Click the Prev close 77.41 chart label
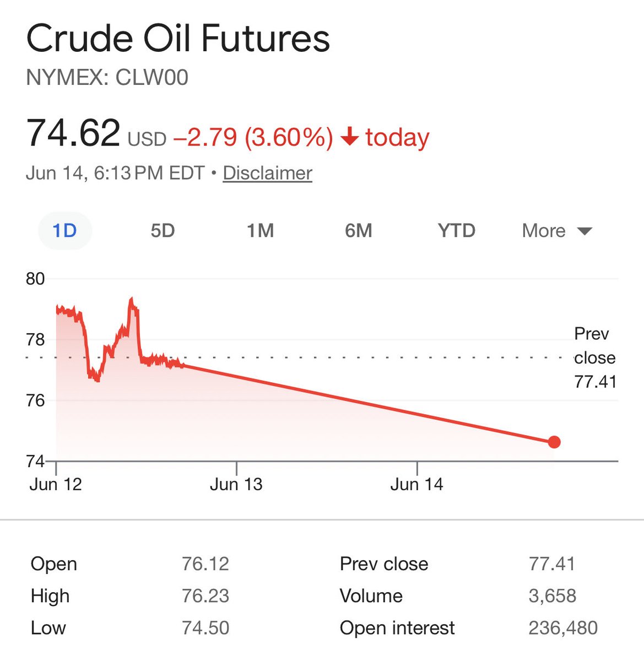The height and width of the screenshot is (661, 644). [594, 357]
